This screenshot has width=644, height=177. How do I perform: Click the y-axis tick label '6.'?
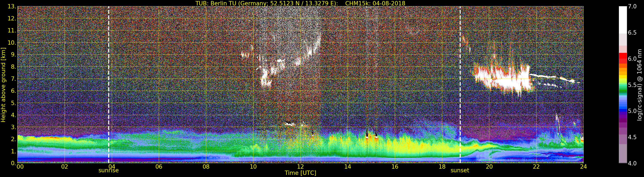(x=14, y=91)
